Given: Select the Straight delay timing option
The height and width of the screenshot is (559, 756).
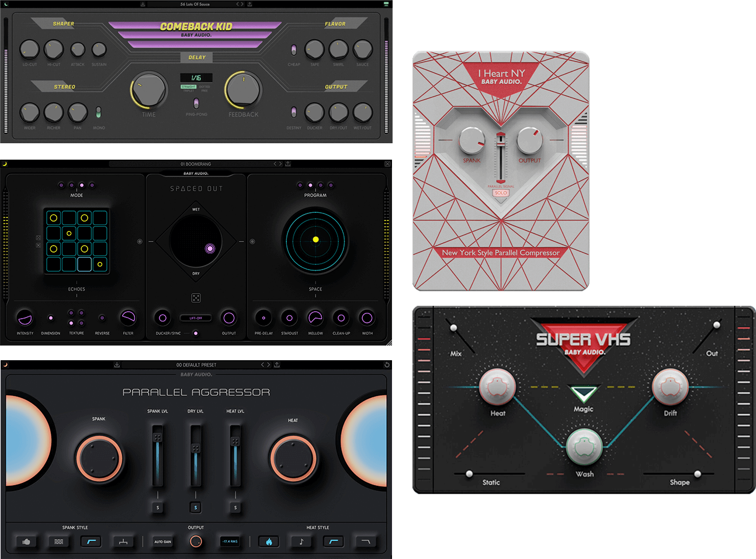Looking at the screenshot, I should pyautogui.click(x=189, y=87).
